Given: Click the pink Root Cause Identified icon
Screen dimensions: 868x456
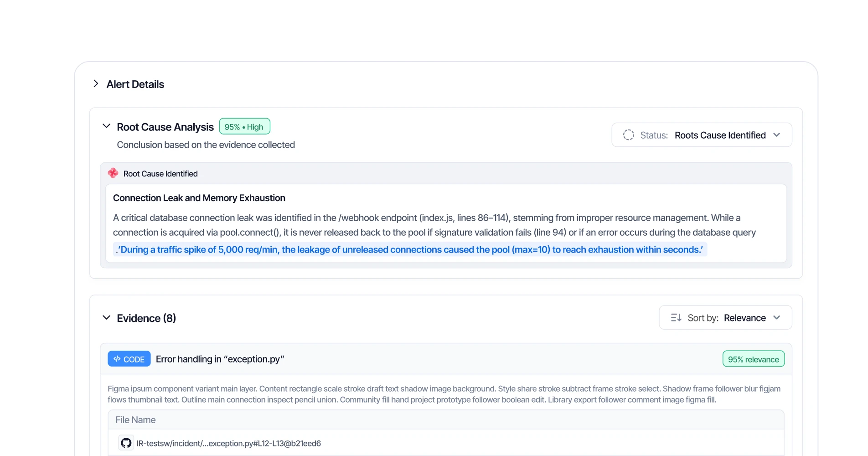Looking at the screenshot, I should pos(113,173).
